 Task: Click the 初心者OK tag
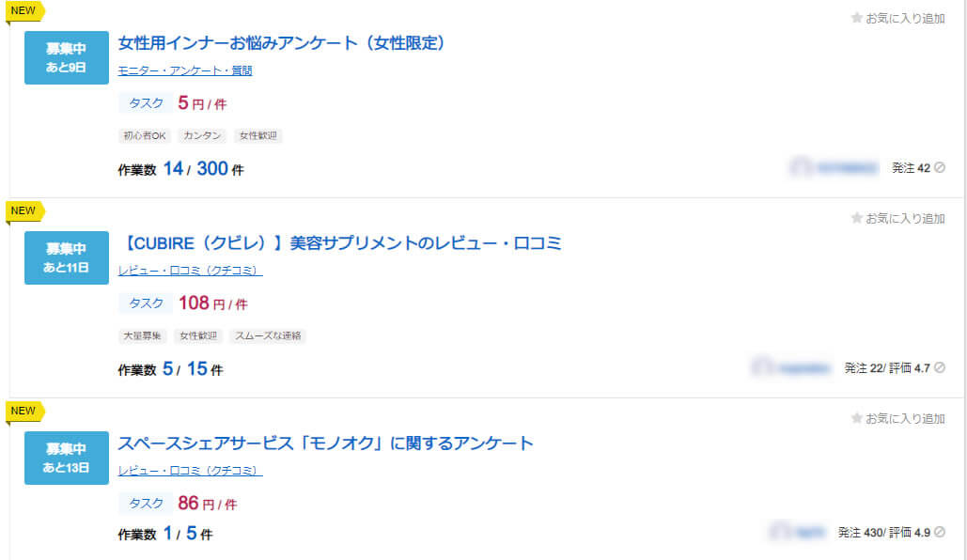coord(144,135)
